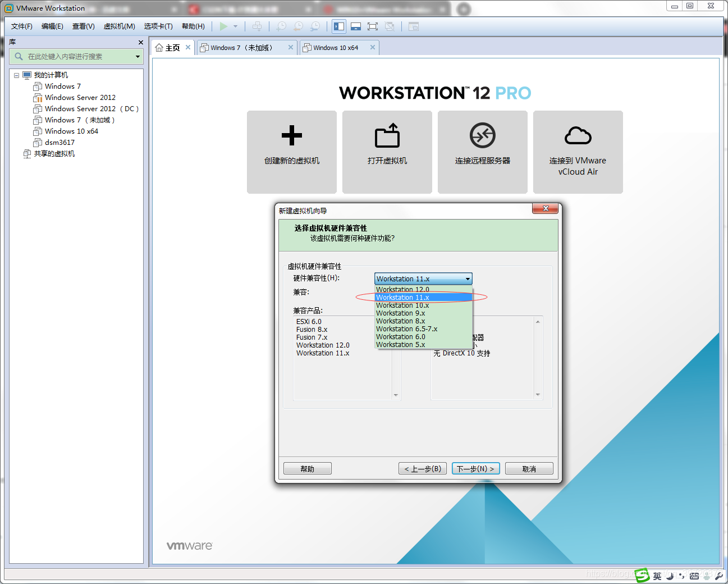Viewport: 728px width, 584px height.
Task: Power on the virtual machine with the play icon
Action: (x=224, y=26)
